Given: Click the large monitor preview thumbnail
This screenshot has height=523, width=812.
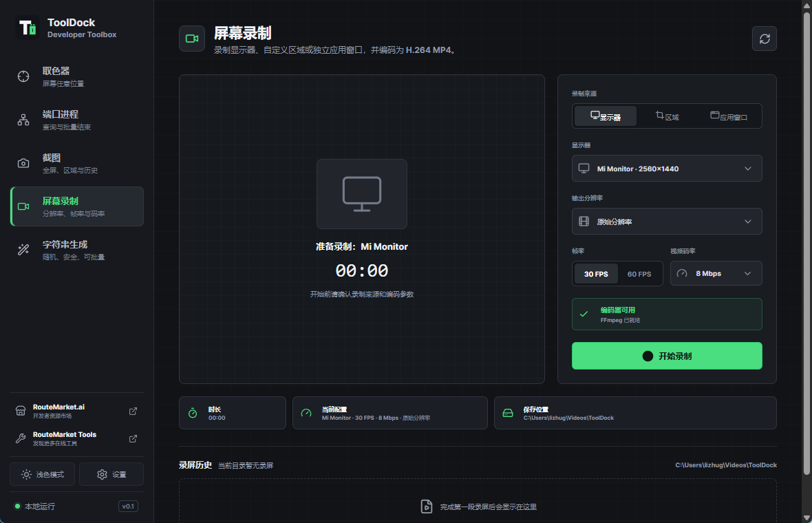Looking at the screenshot, I should (362, 194).
